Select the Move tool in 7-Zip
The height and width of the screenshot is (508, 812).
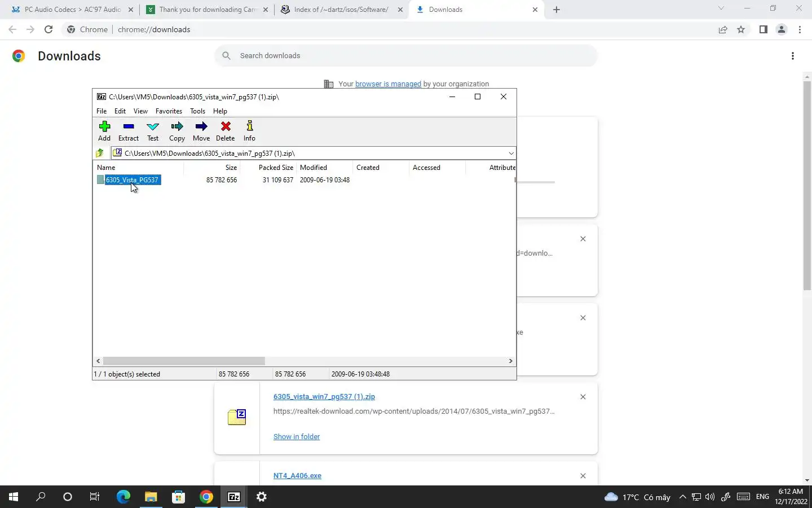[x=201, y=131]
